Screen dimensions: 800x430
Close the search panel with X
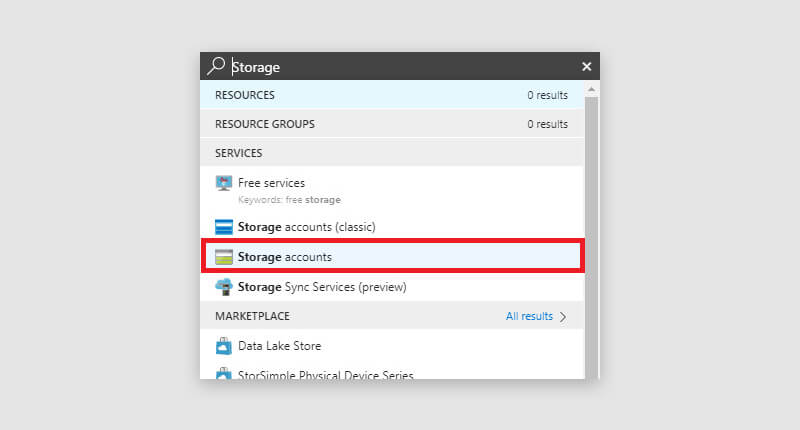coord(587,67)
